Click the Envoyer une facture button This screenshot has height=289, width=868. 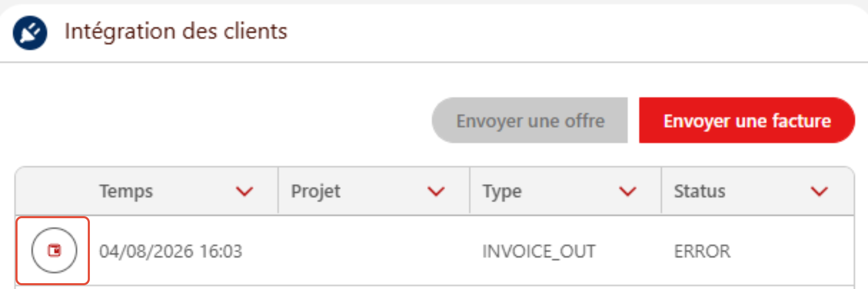[747, 120]
